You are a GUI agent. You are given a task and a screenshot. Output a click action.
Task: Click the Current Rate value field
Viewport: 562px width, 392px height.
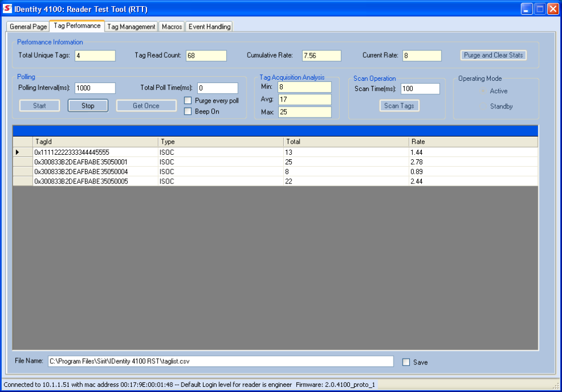point(422,55)
